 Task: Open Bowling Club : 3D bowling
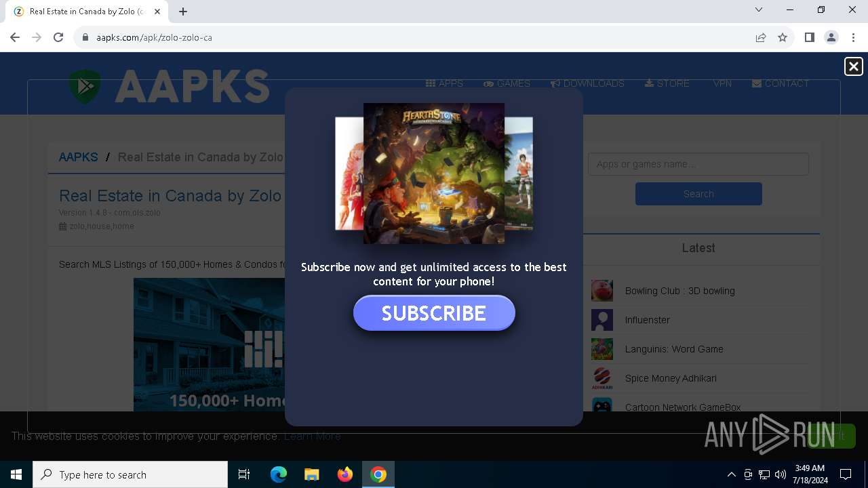[680, 291]
